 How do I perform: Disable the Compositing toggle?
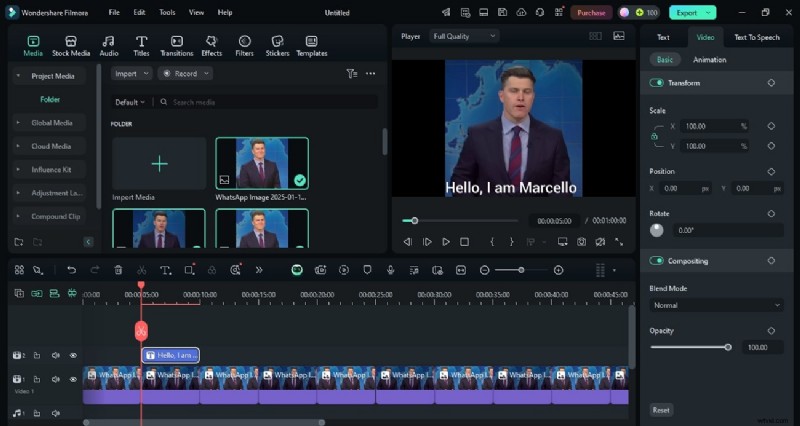657,261
